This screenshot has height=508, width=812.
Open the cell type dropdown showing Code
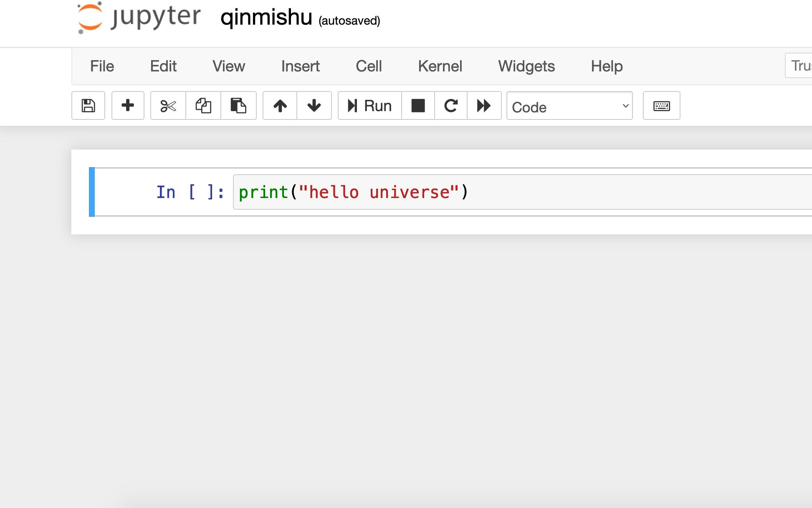(x=569, y=107)
